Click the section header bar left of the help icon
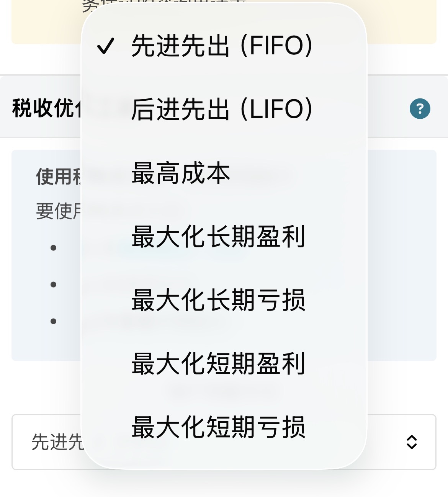Screen dimensions: 448x497 [x=387, y=108]
